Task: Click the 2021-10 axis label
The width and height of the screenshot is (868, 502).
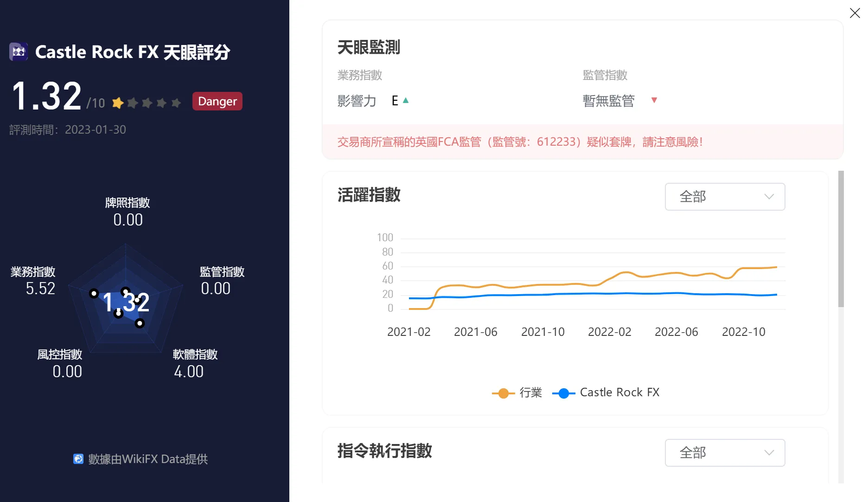Action: click(x=543, y=332)
